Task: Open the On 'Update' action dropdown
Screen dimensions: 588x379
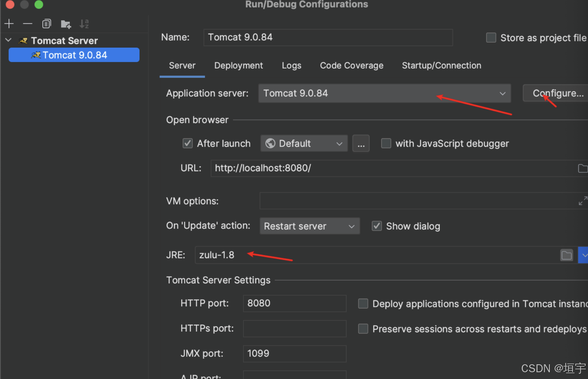Action: coord(309,226)
